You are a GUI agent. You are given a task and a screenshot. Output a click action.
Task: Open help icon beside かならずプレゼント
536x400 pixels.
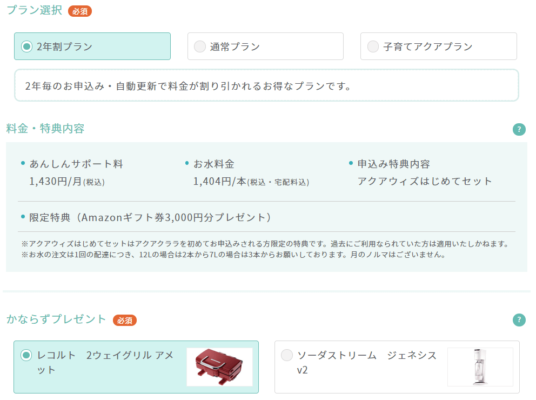(x=519, y=320)
